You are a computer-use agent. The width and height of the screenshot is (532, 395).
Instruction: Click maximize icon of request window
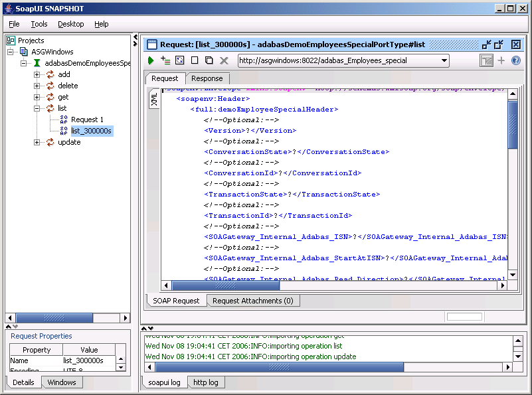499,44
